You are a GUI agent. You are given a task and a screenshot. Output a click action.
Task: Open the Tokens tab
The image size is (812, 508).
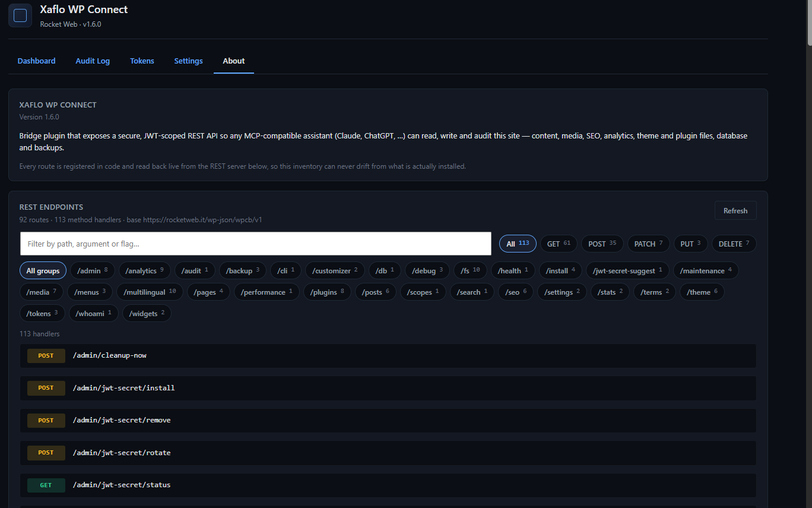tap(142, 61)
